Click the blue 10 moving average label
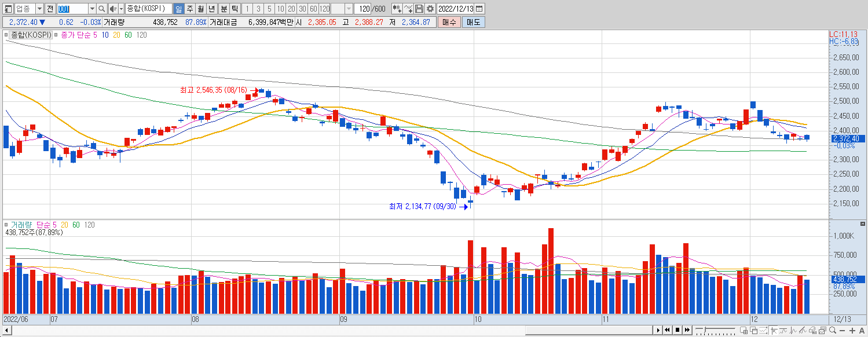The height and width of the screenshot is (337, 868). coord(105,35)
